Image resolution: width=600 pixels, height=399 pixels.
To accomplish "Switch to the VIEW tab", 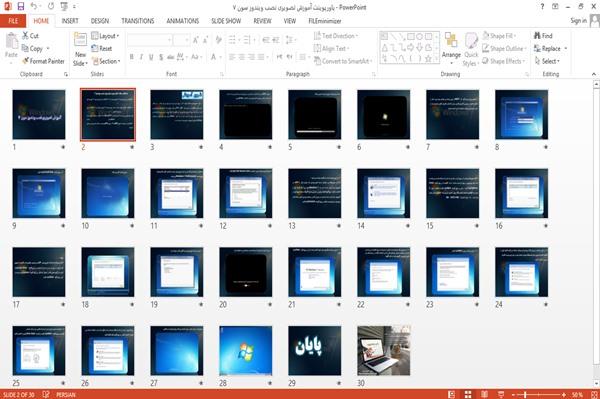I will (x=290, y=21).
